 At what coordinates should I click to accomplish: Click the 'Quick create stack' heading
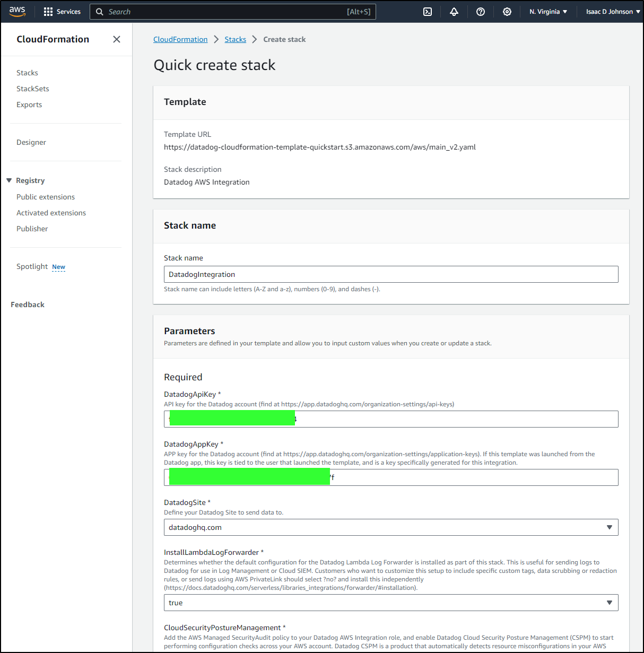(214, 65)
